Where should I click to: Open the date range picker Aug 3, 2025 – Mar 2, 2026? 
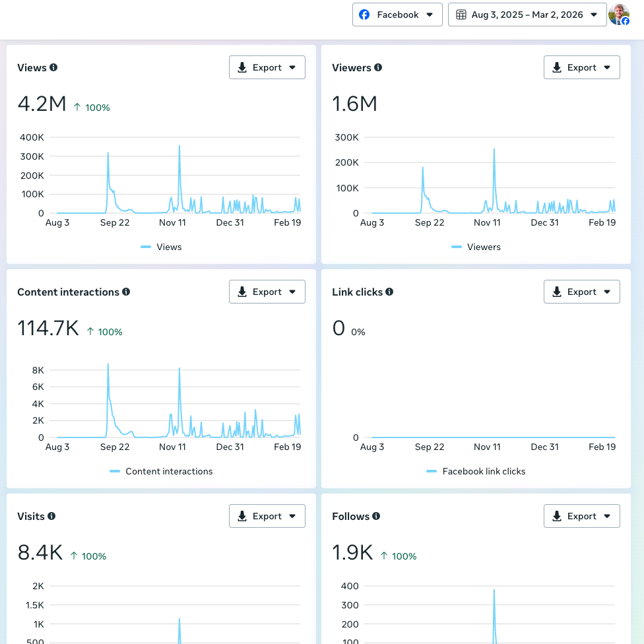pyautogui.click(x=527, y=15)
